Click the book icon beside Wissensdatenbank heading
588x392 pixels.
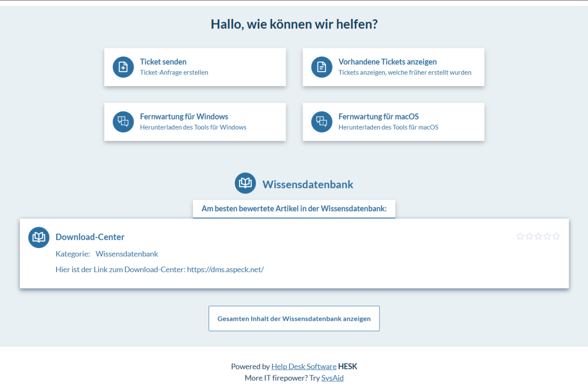click(x=245, y=183)
